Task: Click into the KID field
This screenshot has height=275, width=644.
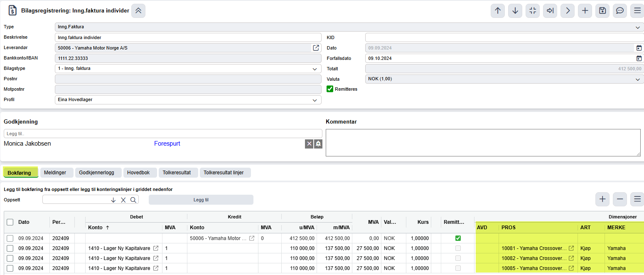Action: 504,37
